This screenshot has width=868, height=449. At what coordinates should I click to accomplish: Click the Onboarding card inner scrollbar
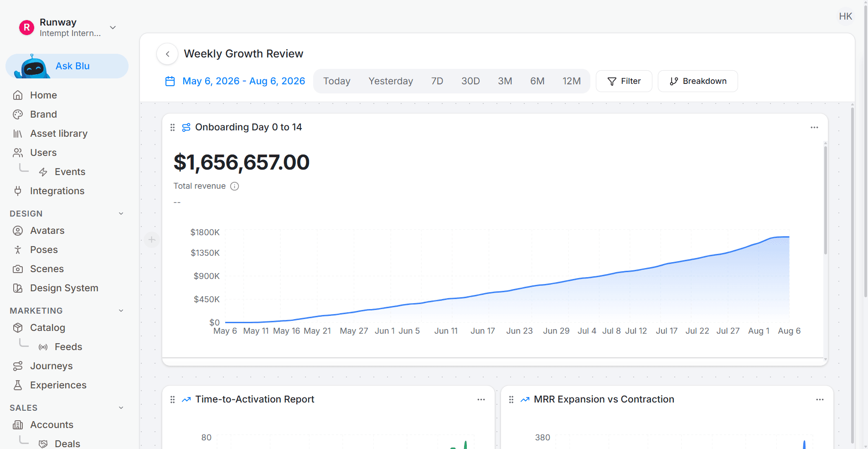tap(825, 200)
